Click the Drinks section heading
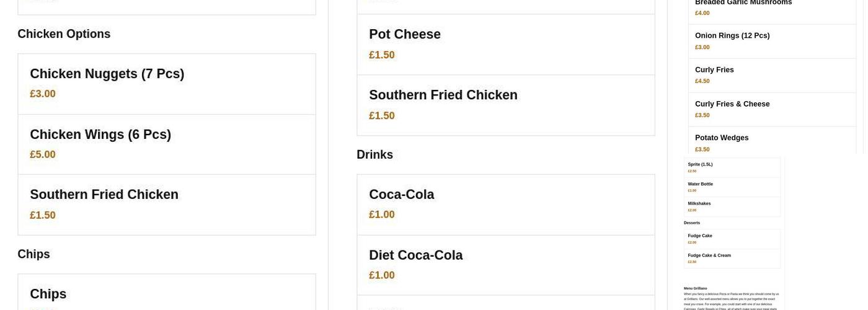Viewport: 868px width, 310px height. (374, 154)
